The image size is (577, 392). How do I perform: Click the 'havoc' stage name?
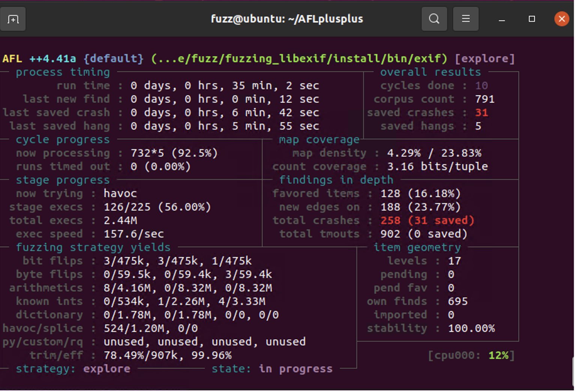coord(120,193)
